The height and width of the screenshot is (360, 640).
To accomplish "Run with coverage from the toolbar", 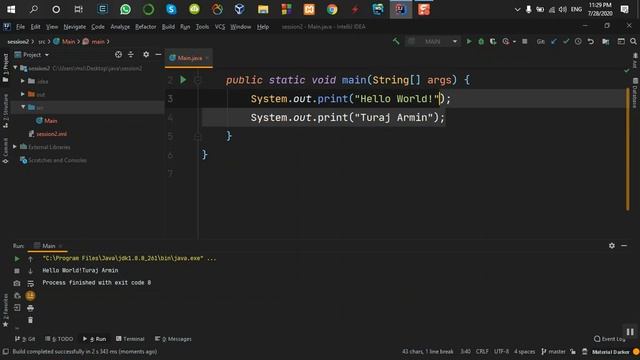I will click(493, 41).
